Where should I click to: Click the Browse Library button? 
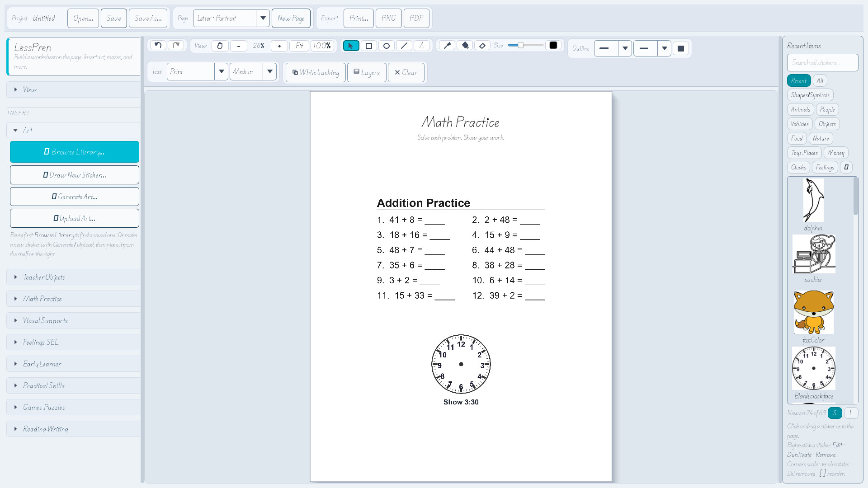75,152
